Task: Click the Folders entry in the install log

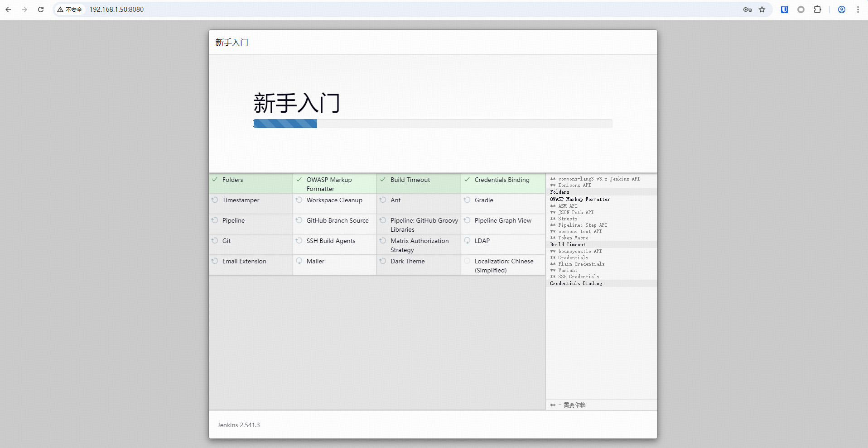Action: click(x=559, y=192)
